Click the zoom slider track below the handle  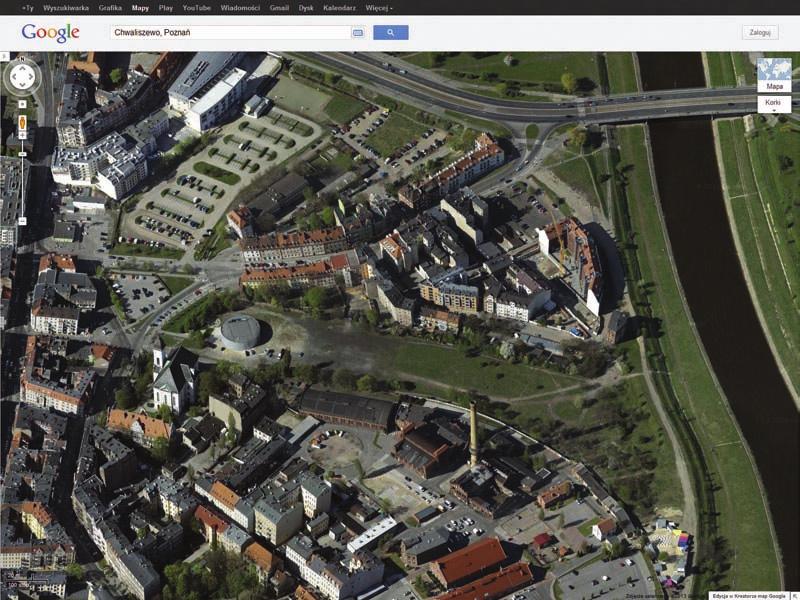click(x=22, y=186)
